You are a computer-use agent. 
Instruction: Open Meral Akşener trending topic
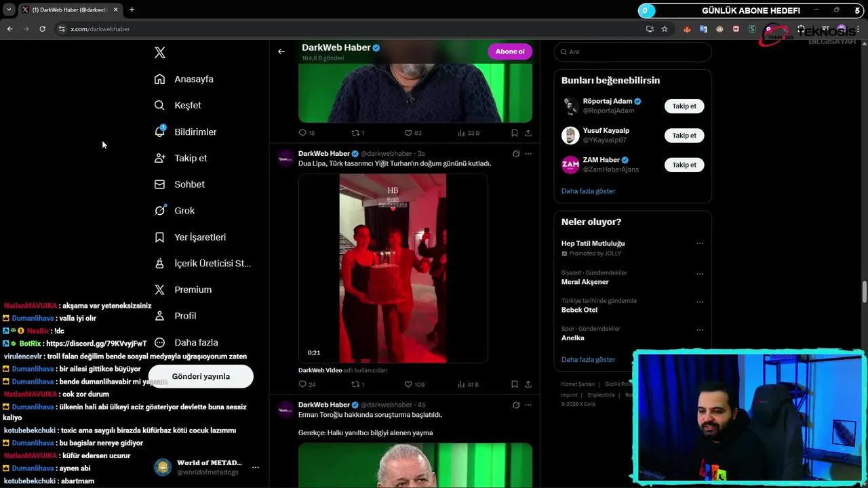click(585, 282)
